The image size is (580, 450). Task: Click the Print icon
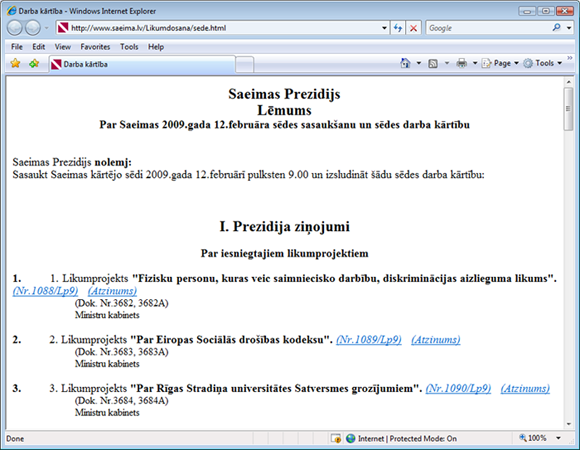[x=462, y=63]
